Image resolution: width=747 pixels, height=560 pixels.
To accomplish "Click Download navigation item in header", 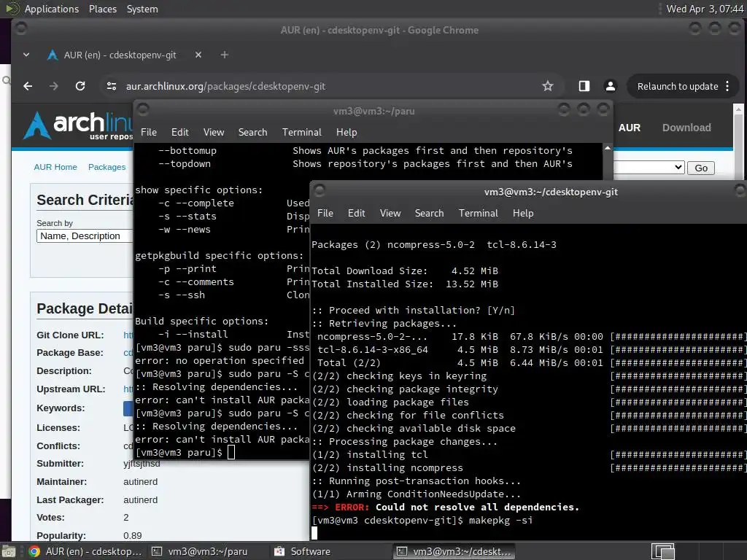I will coord(686,128).
